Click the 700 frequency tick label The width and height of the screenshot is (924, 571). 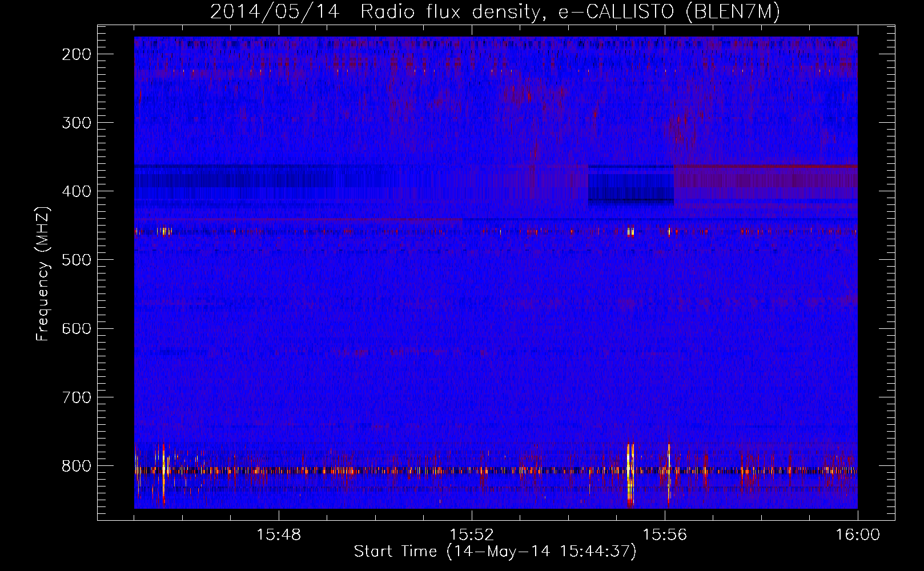click(77, 397)
